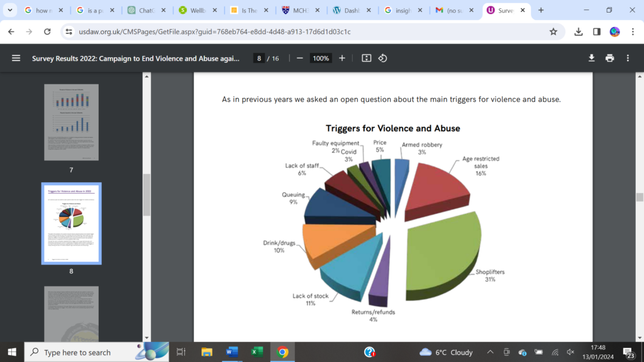Download the PDF file
Viewport: 644px width, 362px height.
pos(591,58)
